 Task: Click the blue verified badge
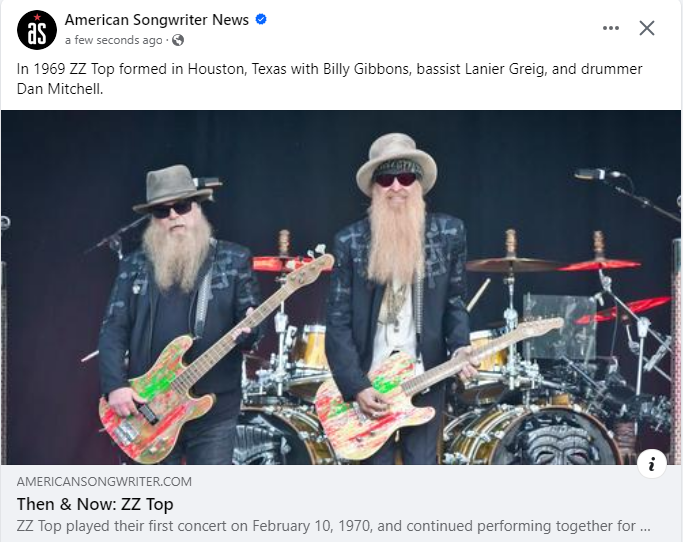click(x=261, y=20)
